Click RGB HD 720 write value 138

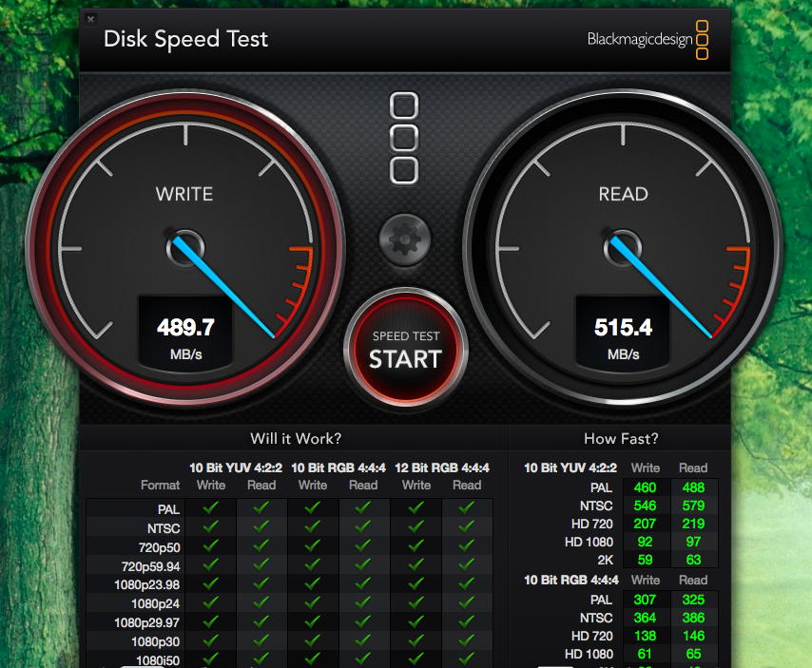(645, 636)
